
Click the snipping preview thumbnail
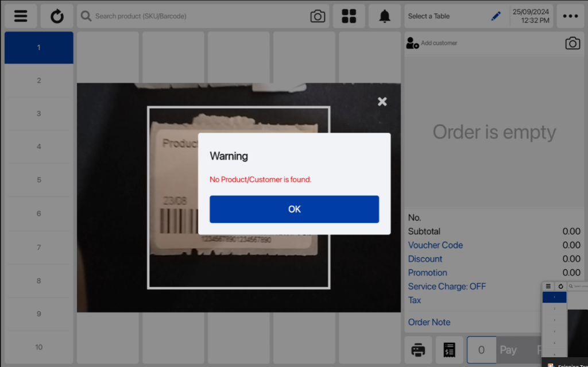565,324
